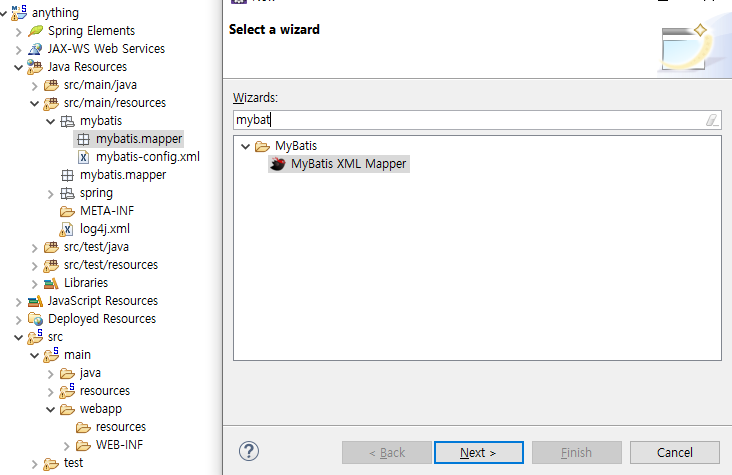Expand the src/main/java node
The image size is (732, 475).
(35, 86)
